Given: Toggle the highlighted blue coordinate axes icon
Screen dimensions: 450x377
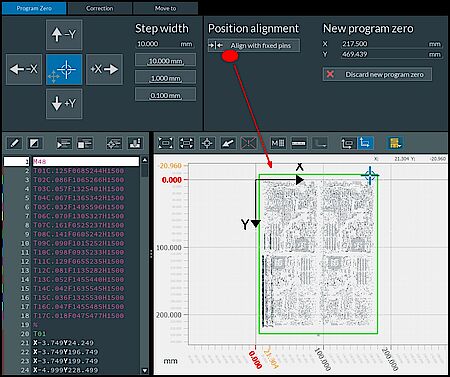Looking at the screenshot, I should (x=365, y=143).
